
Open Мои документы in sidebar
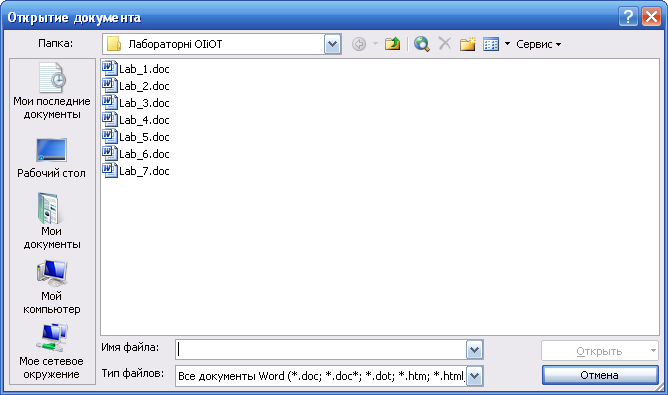[x=52, y=221]
